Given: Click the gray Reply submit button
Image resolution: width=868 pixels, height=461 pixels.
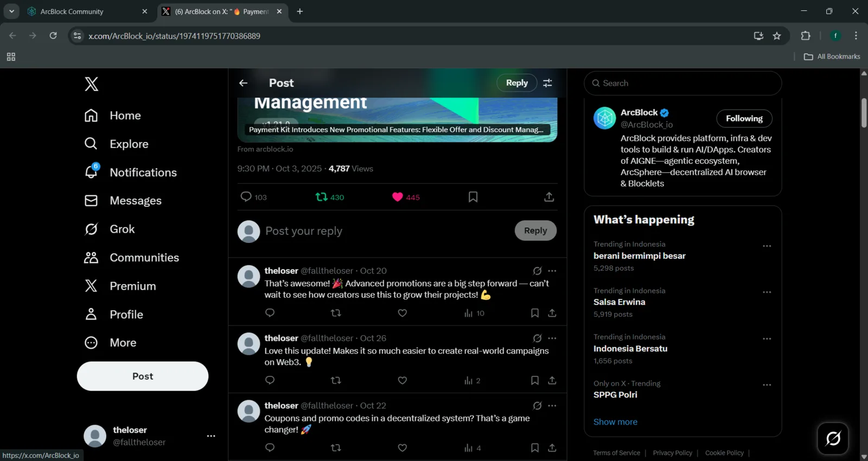Looking at the screenshot, I should coord(535,230).
